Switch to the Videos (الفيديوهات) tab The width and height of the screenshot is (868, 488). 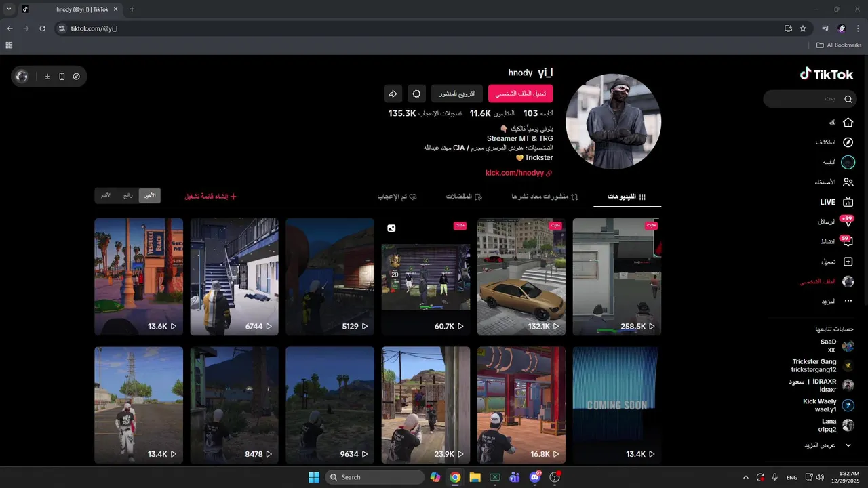pos(627,197)
